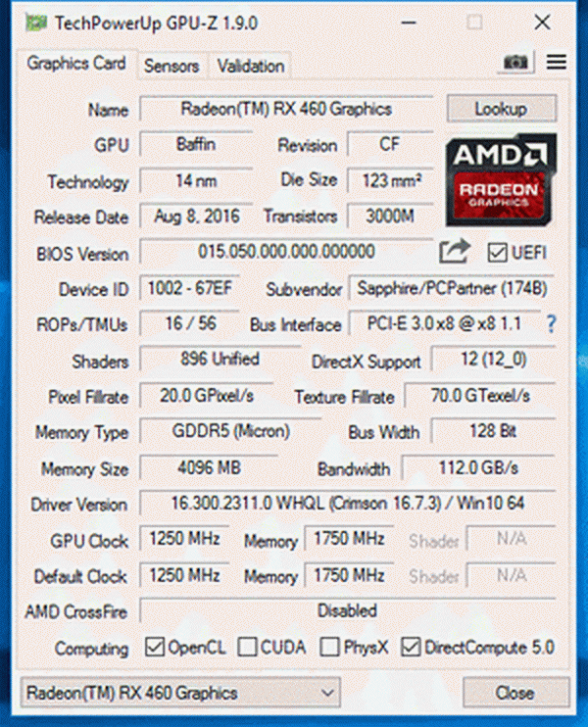Open the hamburger menu icon
Image resolution: width=588 pixels, height=727 pixels.
[556, 62]
